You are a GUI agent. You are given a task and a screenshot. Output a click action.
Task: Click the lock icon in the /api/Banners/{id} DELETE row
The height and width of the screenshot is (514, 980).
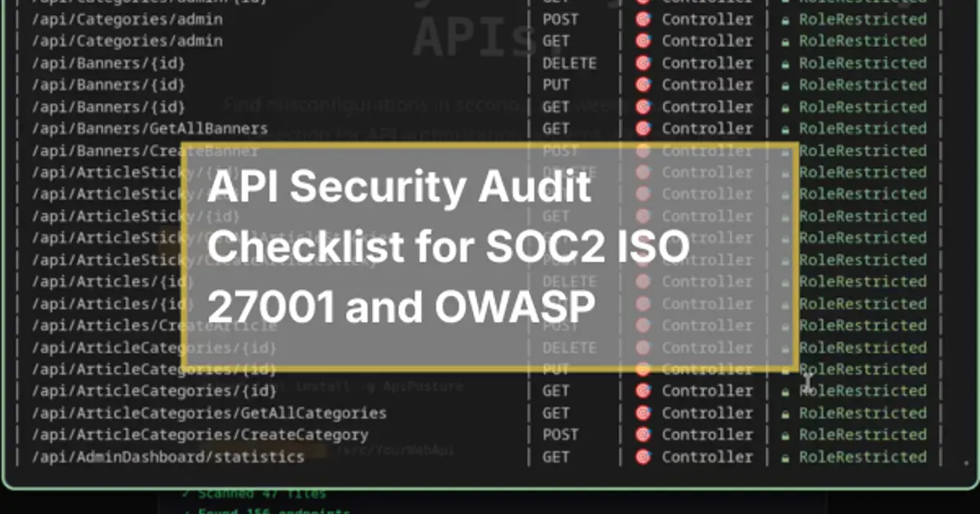coord(785,64)
